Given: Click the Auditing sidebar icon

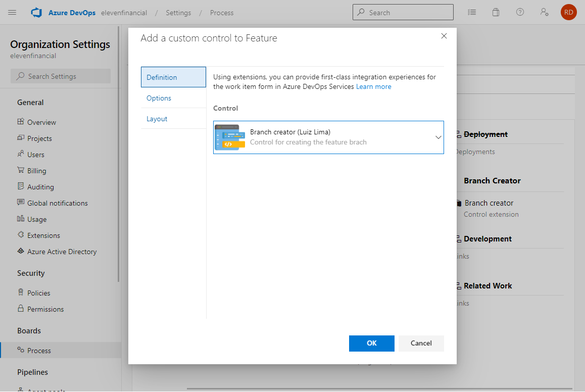Looking at the screenshot, I should 21,186.
